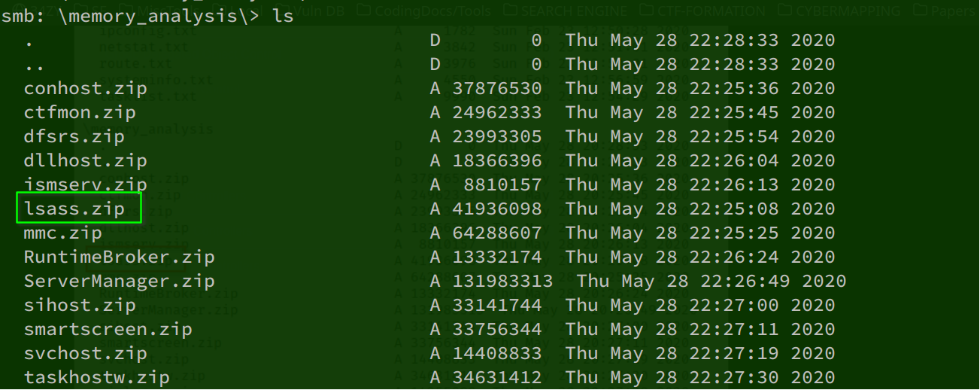
Task: Select the 22:26:04 timestamp
Action: click(x=734, y=161)
